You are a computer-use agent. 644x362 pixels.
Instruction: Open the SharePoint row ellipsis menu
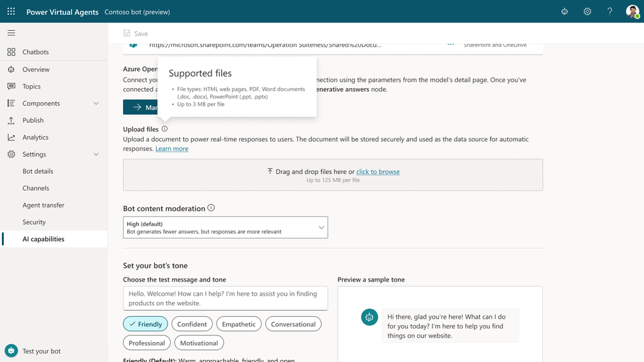(x=451, y=44)
